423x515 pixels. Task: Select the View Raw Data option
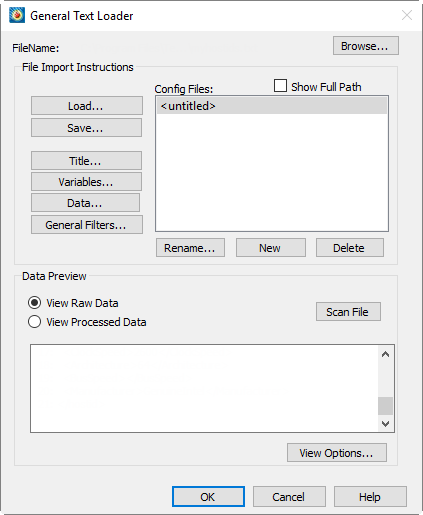[35, 303]
